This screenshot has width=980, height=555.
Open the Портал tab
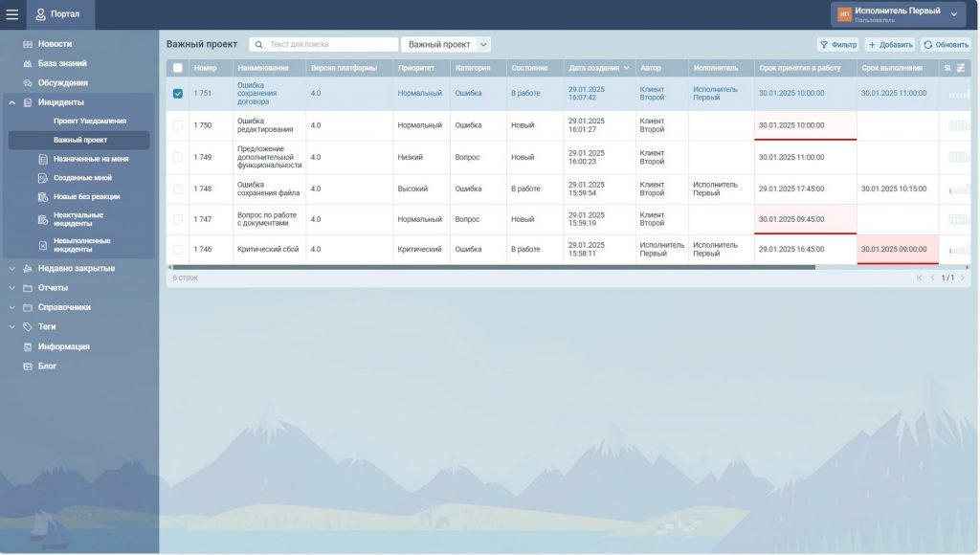[59, 14]
